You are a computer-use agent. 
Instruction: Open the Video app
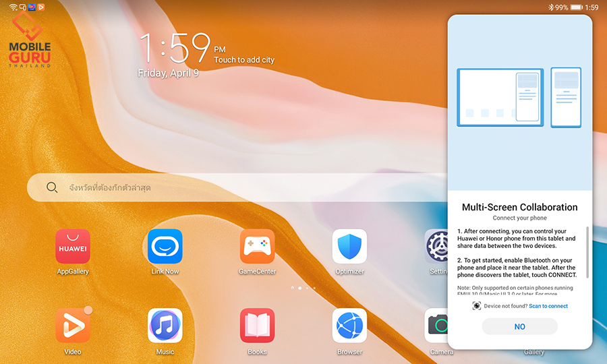click(73, 326)
